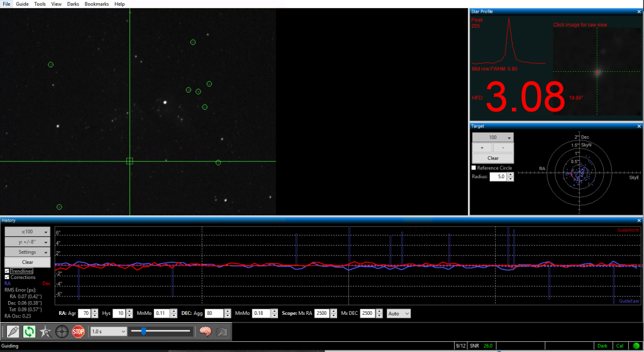
Task: Open the x:100 scale dropdown
Action: coord(28,232)
